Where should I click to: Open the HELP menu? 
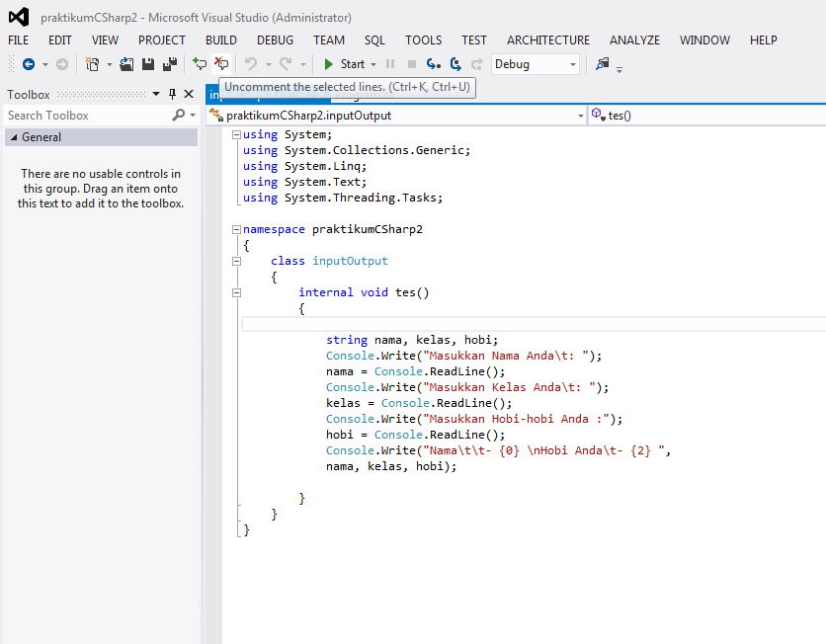coord(763,40)
